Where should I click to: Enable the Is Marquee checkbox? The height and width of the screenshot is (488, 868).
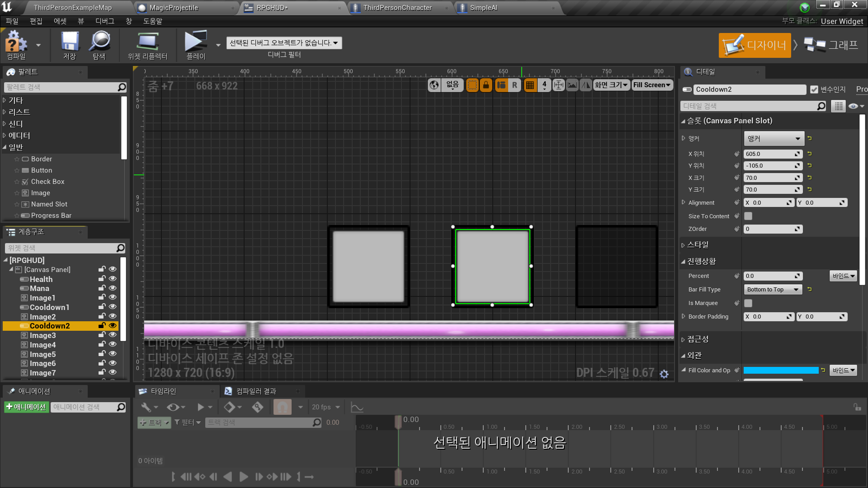click(748, 303)
